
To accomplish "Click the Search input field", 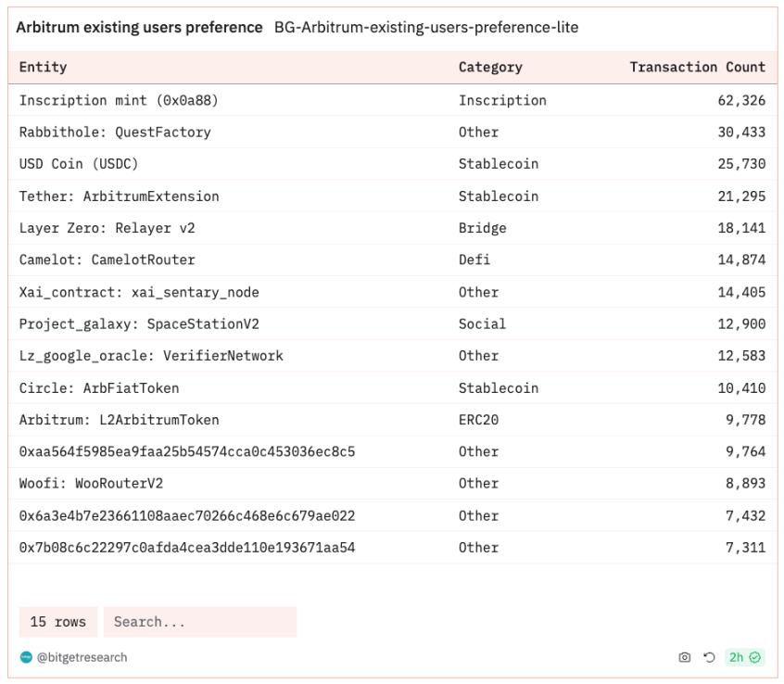I will coord(200,622).
